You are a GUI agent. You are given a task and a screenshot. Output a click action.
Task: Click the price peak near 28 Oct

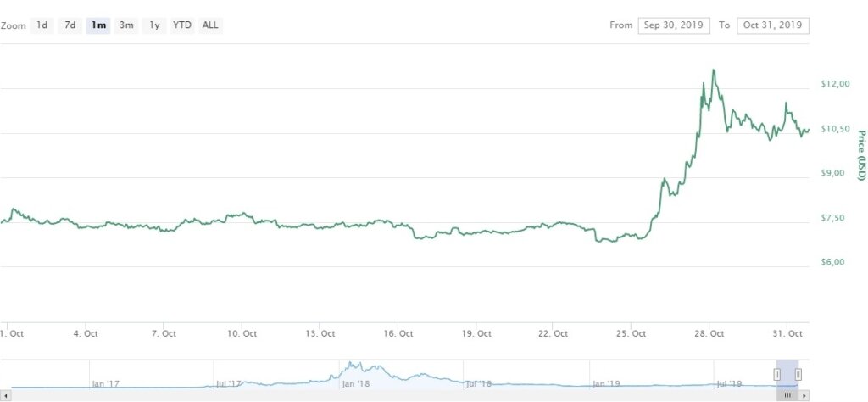pos(714,70)
